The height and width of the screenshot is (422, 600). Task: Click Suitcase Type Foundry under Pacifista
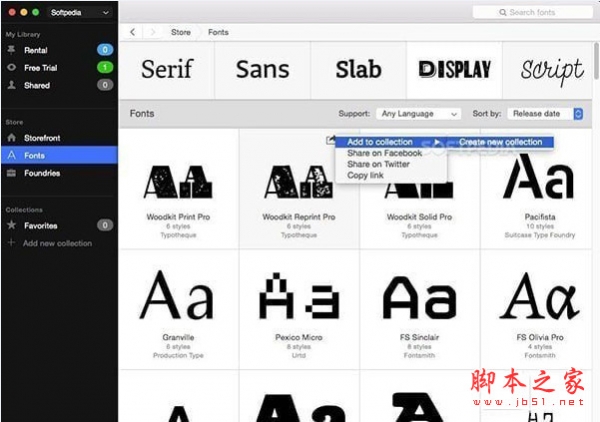(540, 235)
